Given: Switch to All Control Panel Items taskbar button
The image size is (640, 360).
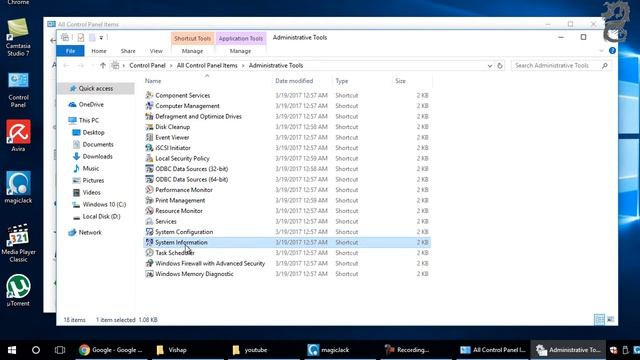Looking at the screenshot, I should [493, 350].
